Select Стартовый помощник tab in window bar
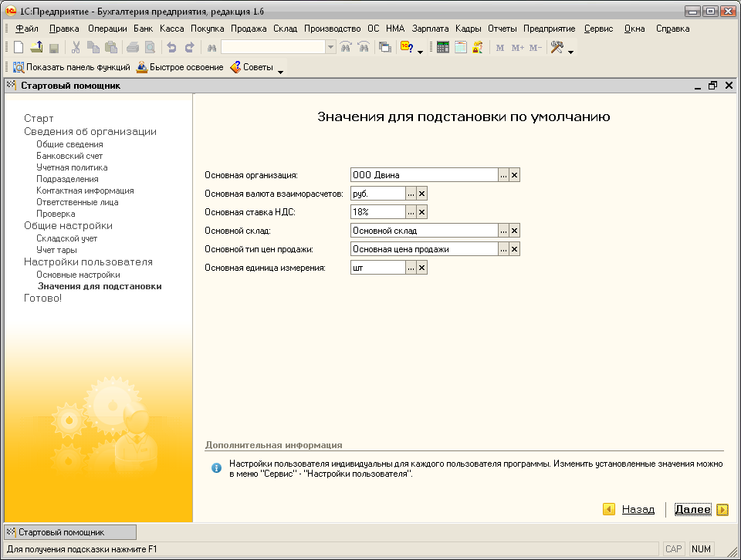Viewport: 741px width, 560px height. click(x=70, y=532)
